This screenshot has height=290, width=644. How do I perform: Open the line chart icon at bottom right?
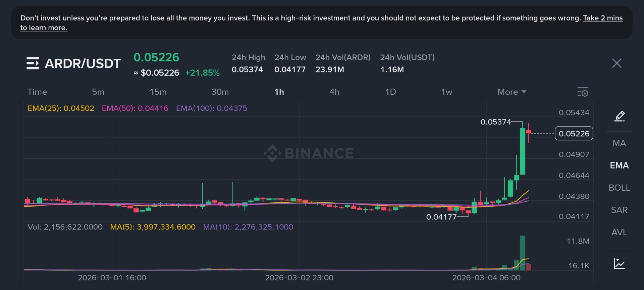tap(619, 263)
